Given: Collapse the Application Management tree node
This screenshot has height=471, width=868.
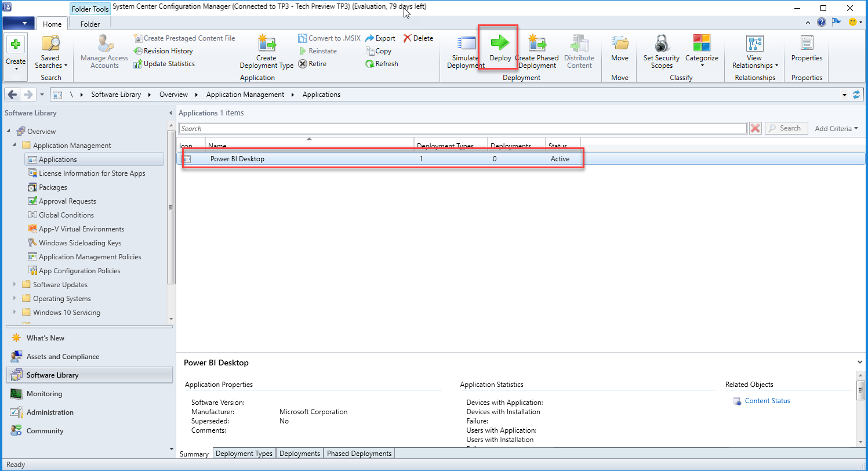Looking at the screenshot, I should click(x=14, y=146).
